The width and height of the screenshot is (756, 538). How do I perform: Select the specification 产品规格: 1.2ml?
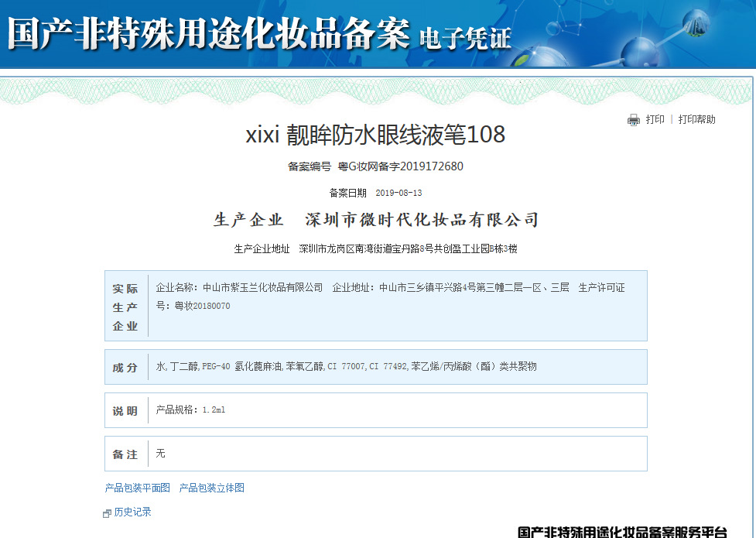(x=190, y=409)
